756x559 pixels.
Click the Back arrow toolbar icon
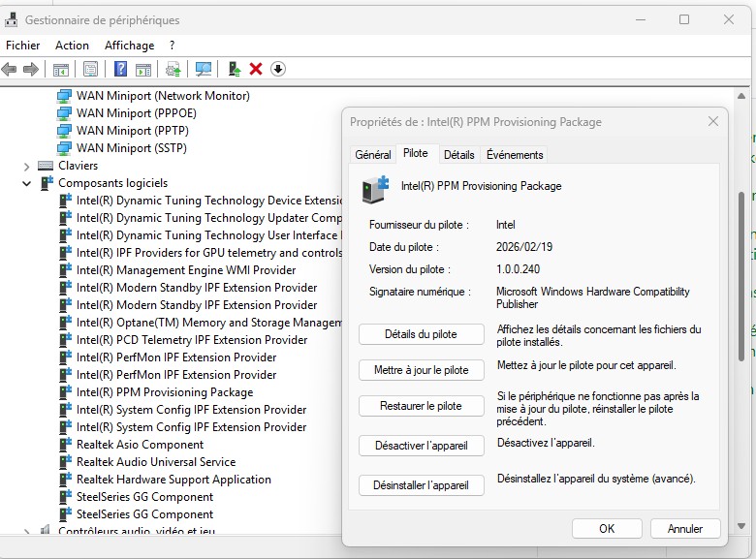point(10,69)
